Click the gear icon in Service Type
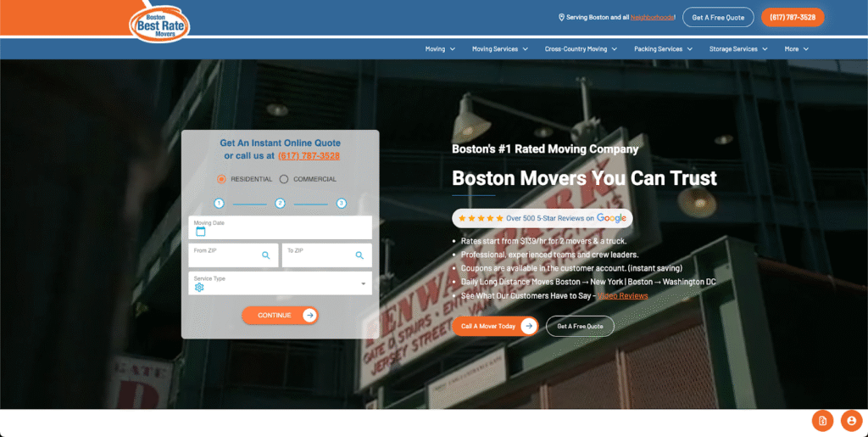The width and height of the screenshot is (868, 437). coord(199,287)
